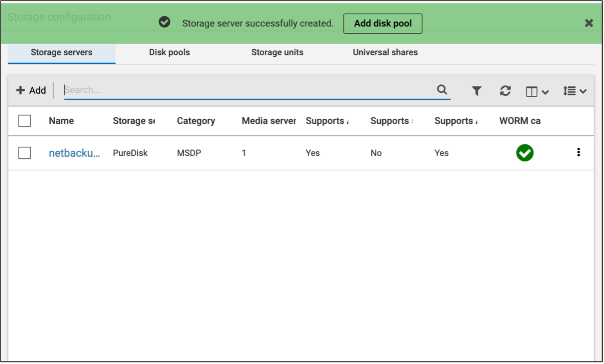
Task: Click the Add storage server button
Action: (31, 90)
